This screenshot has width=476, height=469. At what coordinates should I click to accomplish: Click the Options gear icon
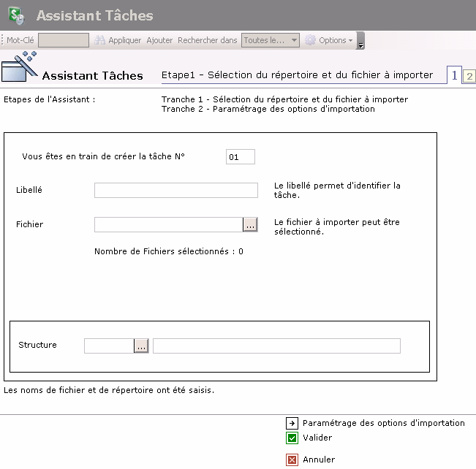[x=310, y=40]
